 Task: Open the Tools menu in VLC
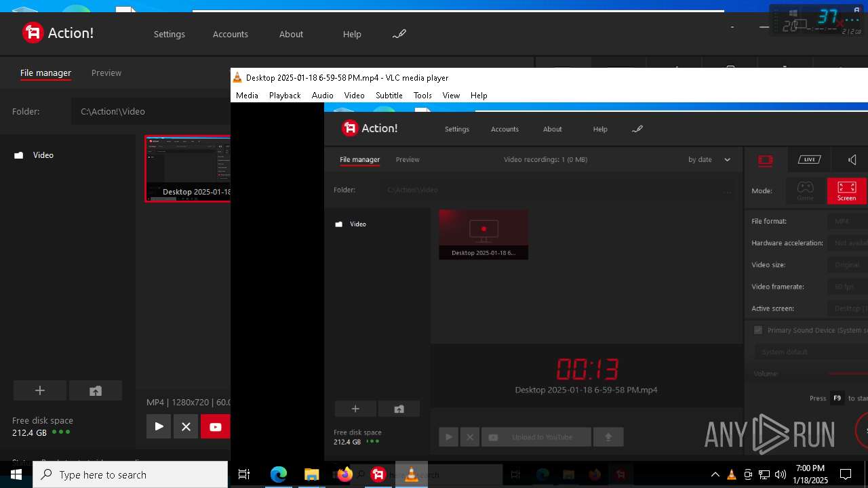point(422,96)
